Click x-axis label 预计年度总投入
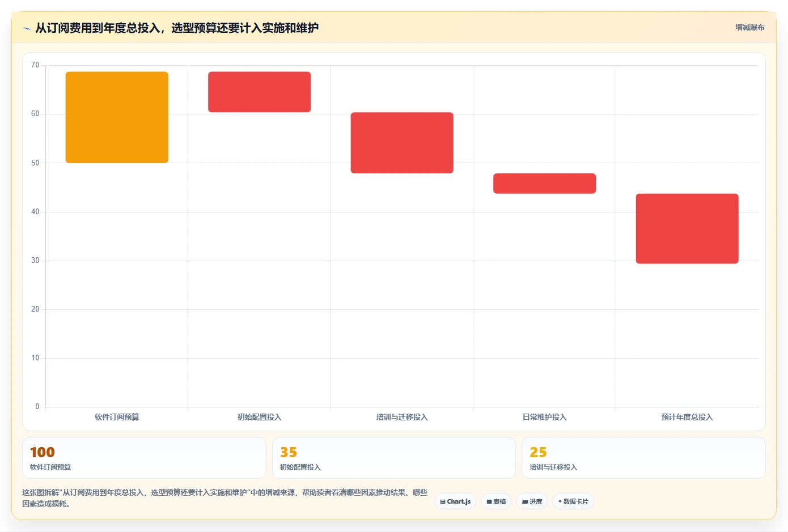This screenshot has width=788, height=532. coord(687,417)
